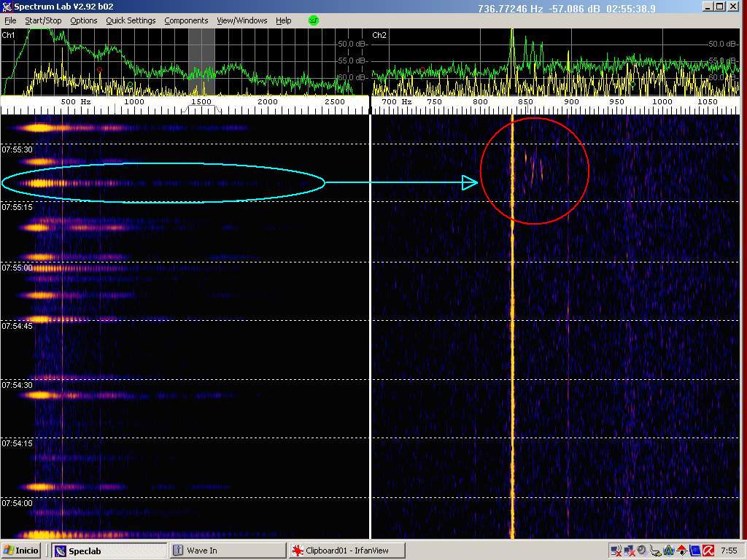Click the red tray icon beside the clock
The image size is (747, 560).
click(x=707, y=551)
